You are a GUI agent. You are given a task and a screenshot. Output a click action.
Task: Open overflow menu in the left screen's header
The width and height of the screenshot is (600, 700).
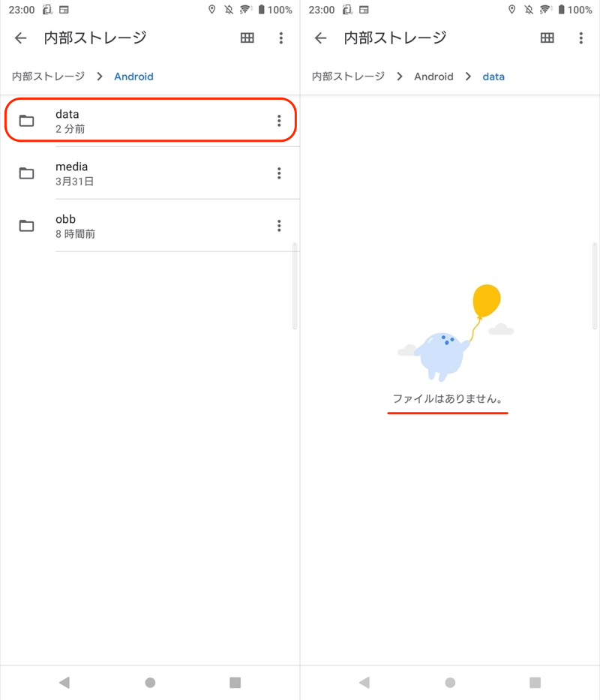tap(281, 38)
